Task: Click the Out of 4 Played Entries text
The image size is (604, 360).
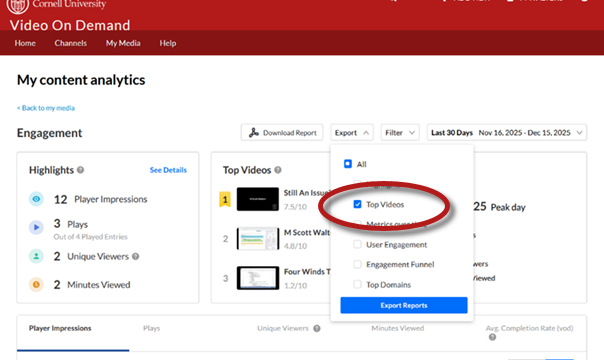Action: click(x=91, y=237)
